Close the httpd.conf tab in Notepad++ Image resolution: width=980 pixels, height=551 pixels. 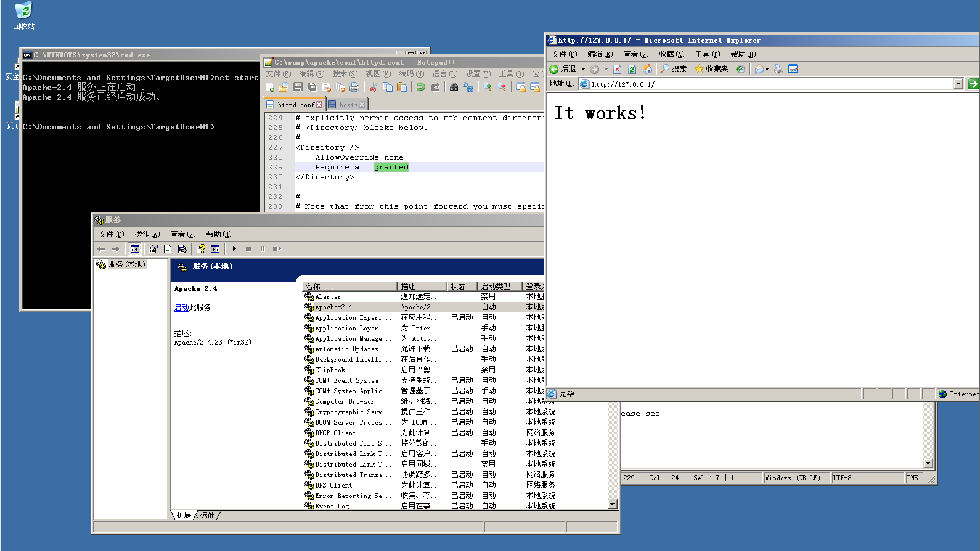click(x=319, y=105)
